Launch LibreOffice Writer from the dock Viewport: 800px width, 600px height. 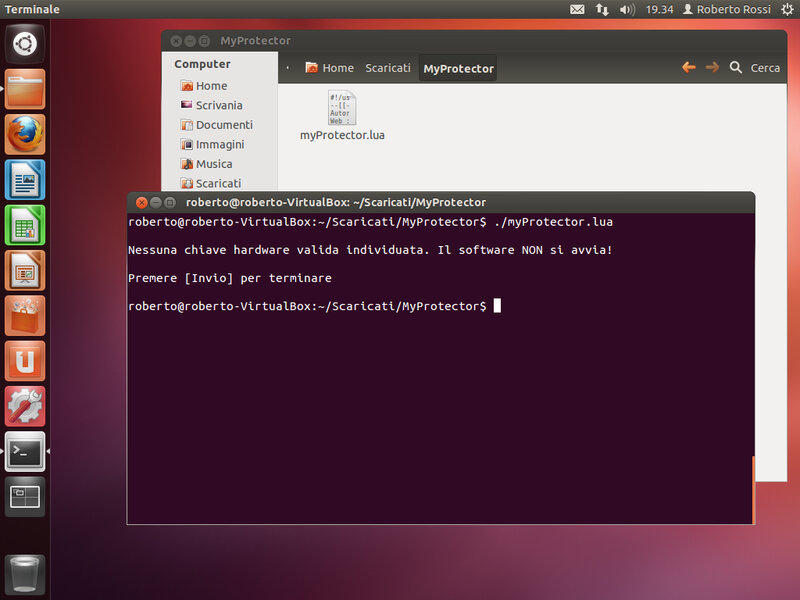click(x=25, y=180)
